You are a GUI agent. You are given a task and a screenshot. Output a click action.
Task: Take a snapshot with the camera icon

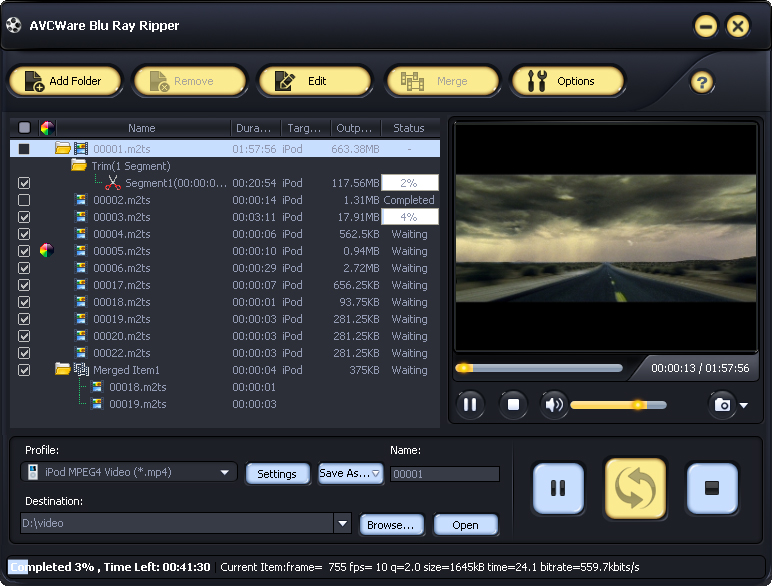pyautogui.click(x=722, y=405)
